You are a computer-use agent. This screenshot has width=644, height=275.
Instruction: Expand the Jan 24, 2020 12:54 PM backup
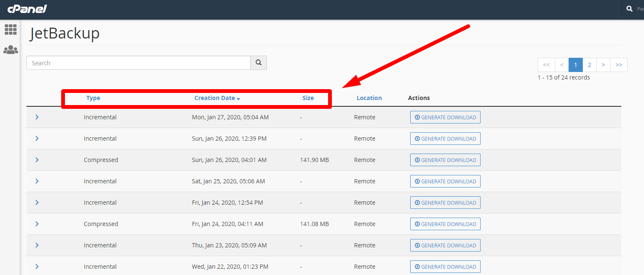(37, 203)
